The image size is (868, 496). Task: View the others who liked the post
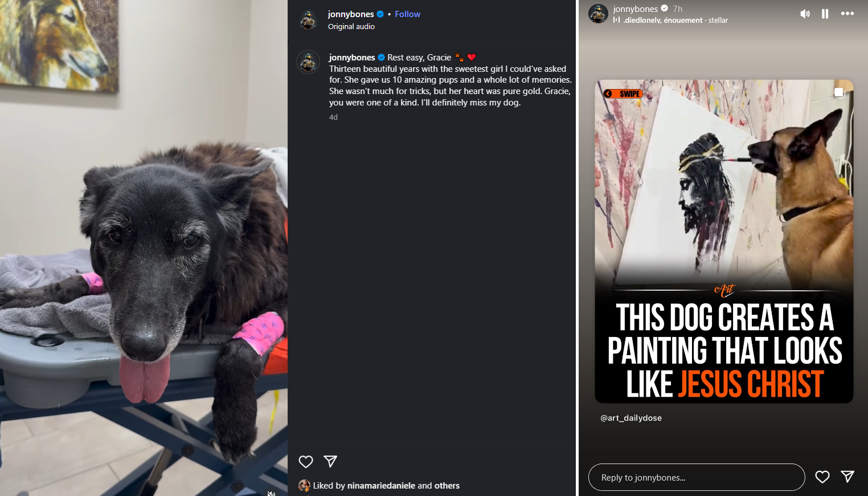(447, 486)
